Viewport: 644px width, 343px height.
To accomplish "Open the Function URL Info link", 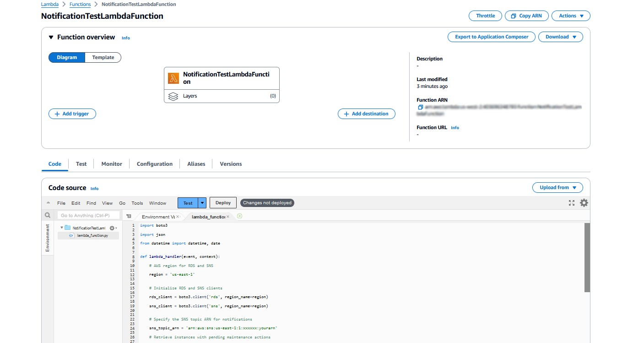I will pyautogui.click(x=455, y=128).
